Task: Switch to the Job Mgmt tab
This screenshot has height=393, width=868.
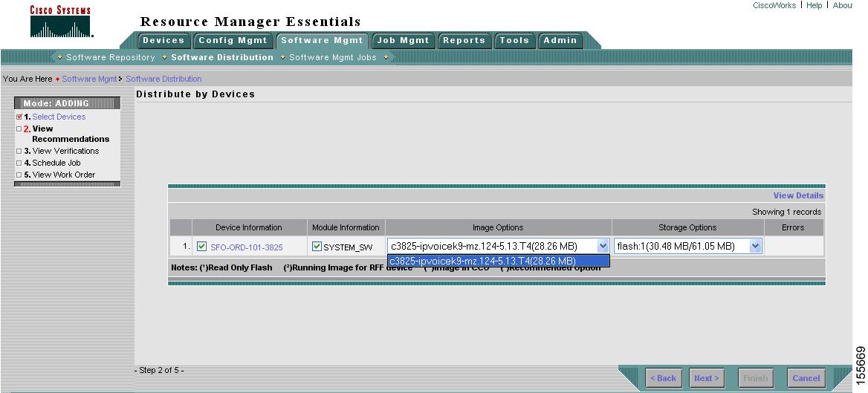Action: pos(403,40)
